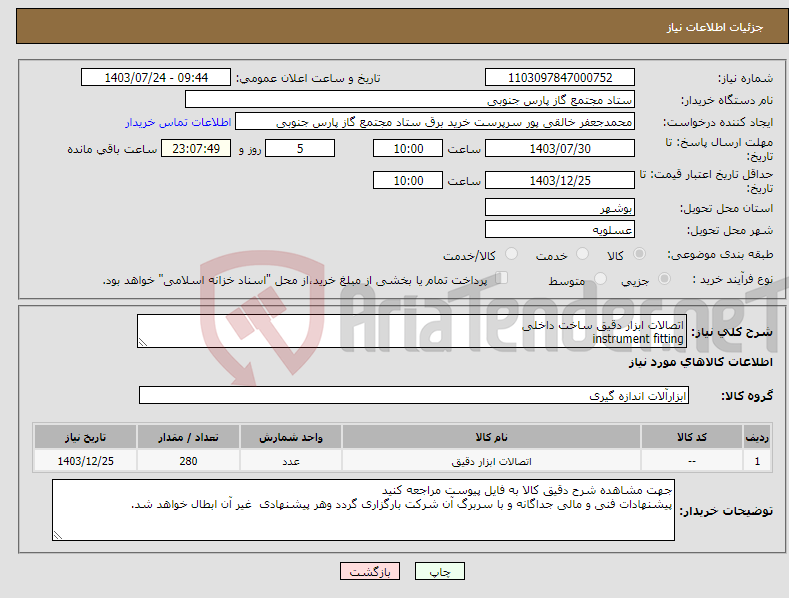Click the remaining time field 23:07:49
This screenshot has height=598, width=789.
(x=196, y=148)
